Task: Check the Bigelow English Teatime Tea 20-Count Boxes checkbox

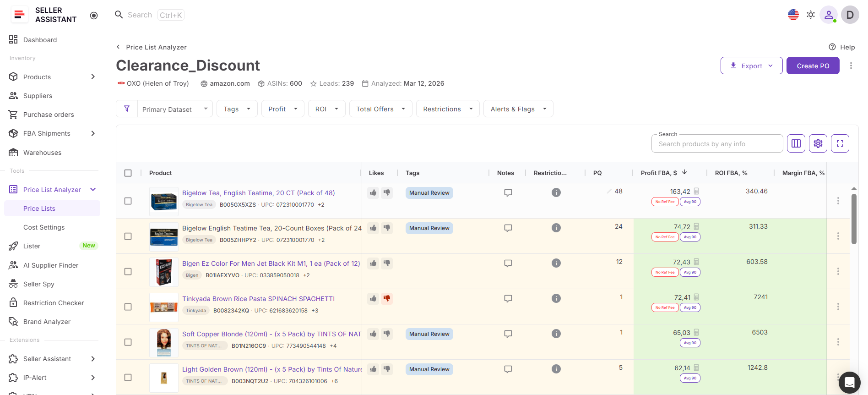Action: tap(128, 236)
